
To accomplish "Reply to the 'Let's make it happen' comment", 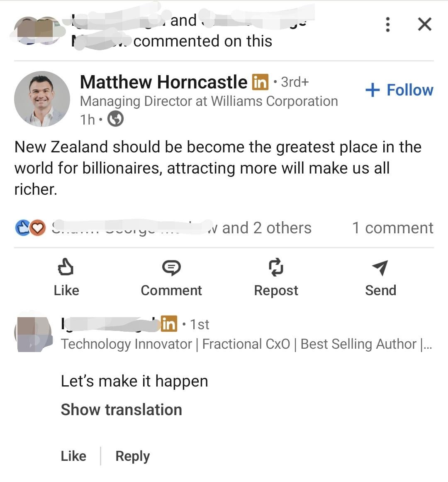I will pos(132,456).
